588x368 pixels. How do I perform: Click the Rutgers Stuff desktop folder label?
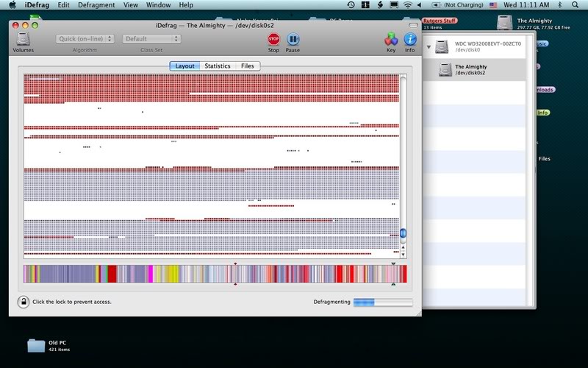click(439, 21)
